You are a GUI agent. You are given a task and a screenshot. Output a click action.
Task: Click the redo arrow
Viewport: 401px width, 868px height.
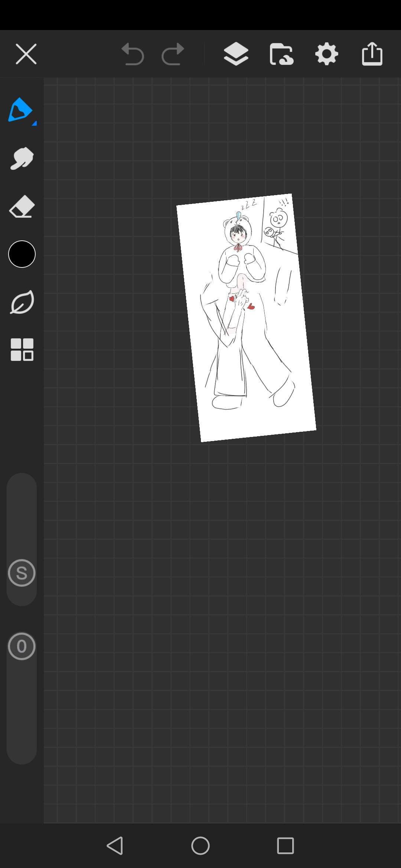click(x=173, y=54)
